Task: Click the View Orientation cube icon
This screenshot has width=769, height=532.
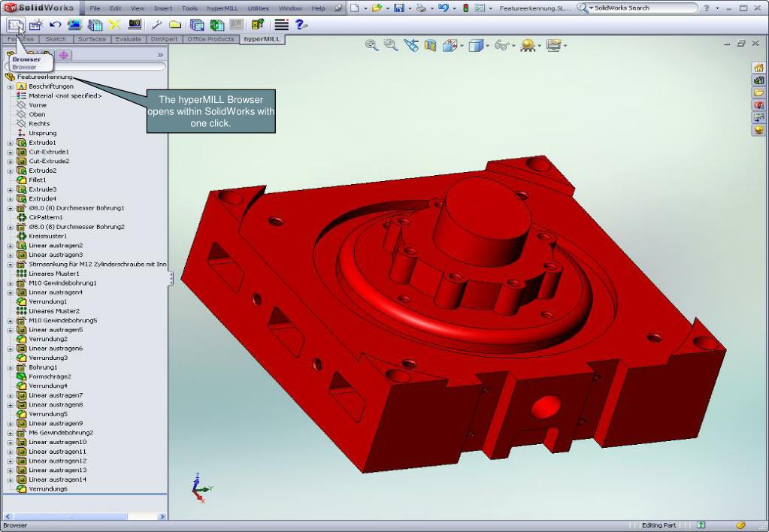Action: tap(450, 46)
